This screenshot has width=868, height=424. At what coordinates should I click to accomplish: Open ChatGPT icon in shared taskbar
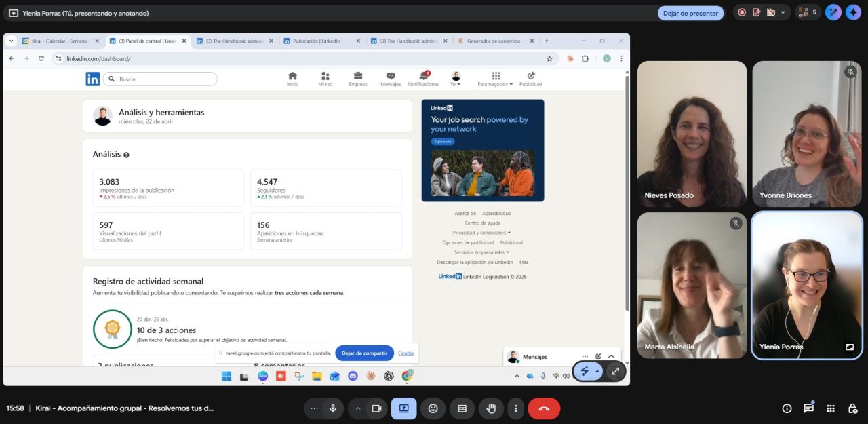tap(389, 376)
